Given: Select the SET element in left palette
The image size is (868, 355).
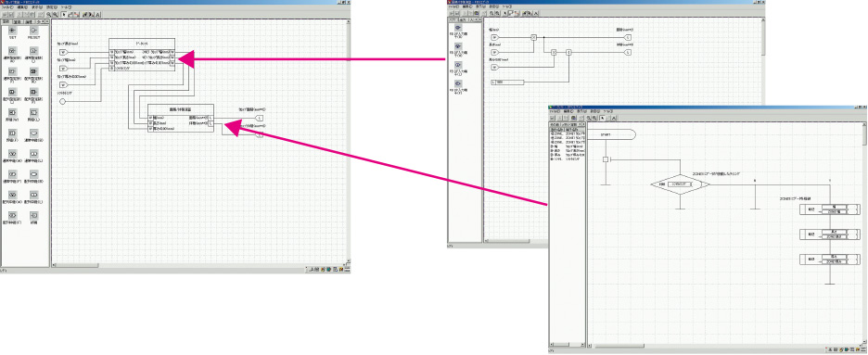Looking at the screenshot, I should (12, 31).
